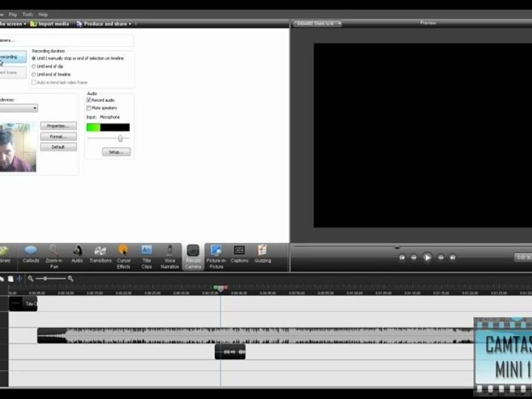Open the audio Setup button
This screenshot has height=399, width=532.
(116, 152)
